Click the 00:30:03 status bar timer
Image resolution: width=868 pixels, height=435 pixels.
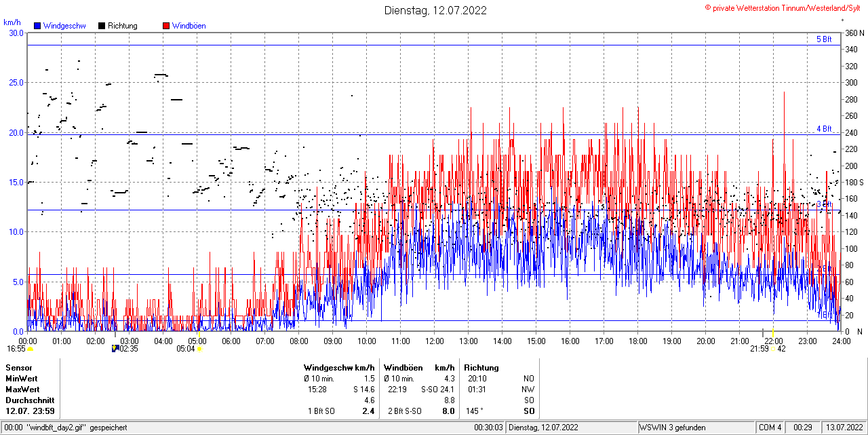point(488,428)
